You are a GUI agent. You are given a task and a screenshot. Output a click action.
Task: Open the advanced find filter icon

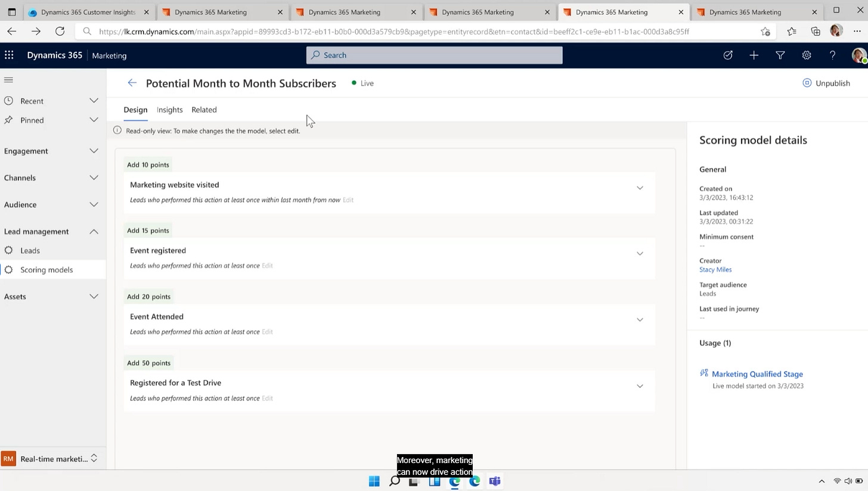780,55
